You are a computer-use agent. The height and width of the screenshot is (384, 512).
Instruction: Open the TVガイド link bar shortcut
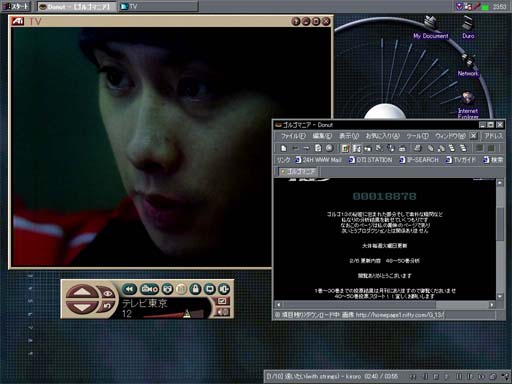point(460,160)
